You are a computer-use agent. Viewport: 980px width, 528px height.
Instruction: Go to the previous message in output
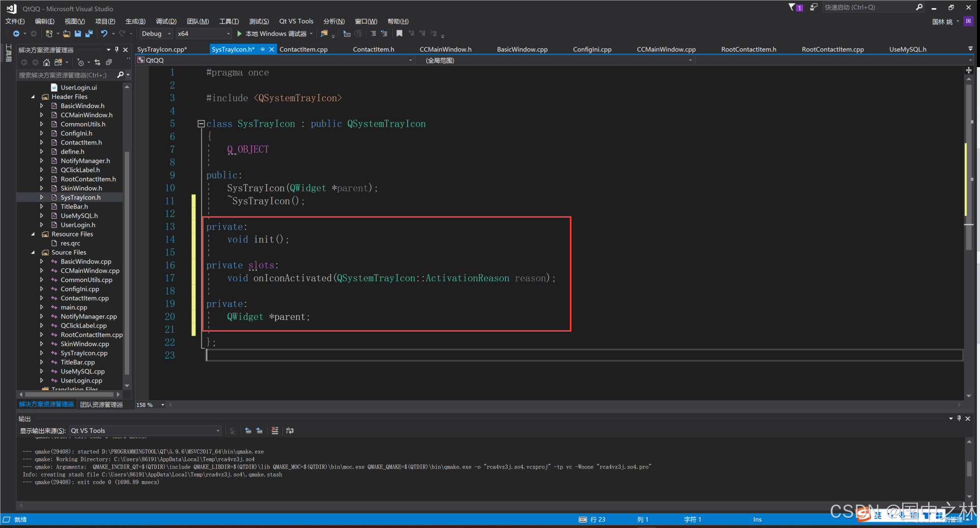coord(248,431)
